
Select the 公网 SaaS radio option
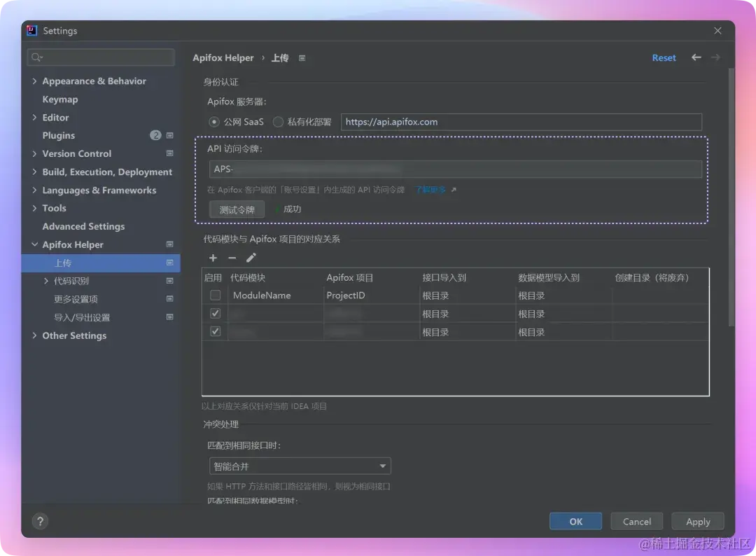(214, 122)
